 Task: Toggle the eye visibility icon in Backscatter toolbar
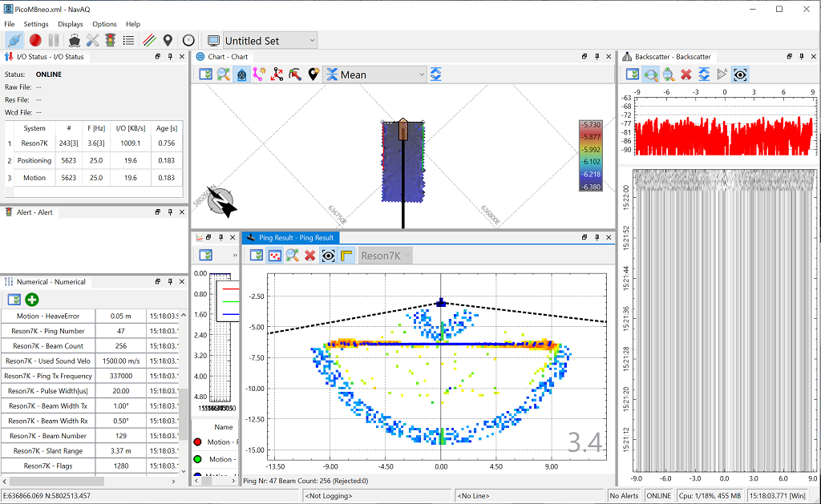[740, 75]
